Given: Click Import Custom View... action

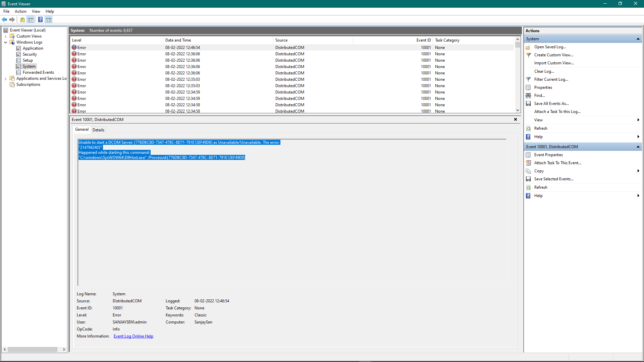Looking at the screenshot, I should (554, 63).
